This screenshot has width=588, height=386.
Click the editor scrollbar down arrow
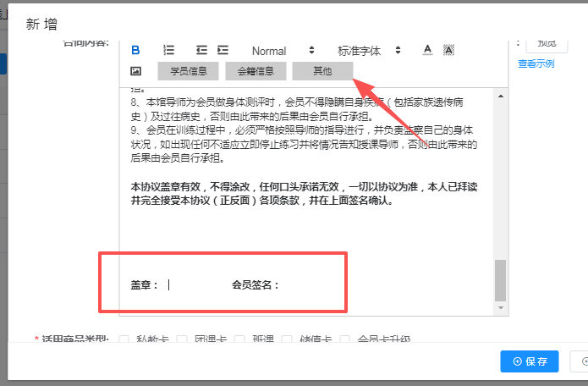(500, 306)
